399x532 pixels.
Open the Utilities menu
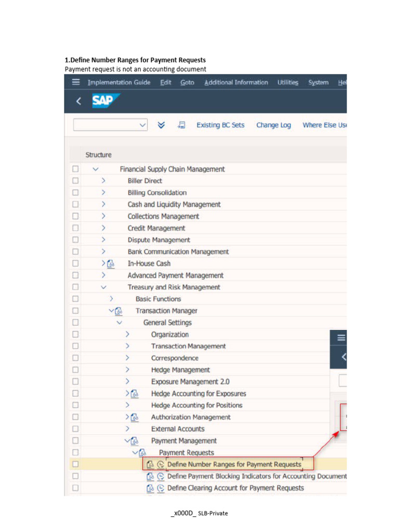pos(288,83)
